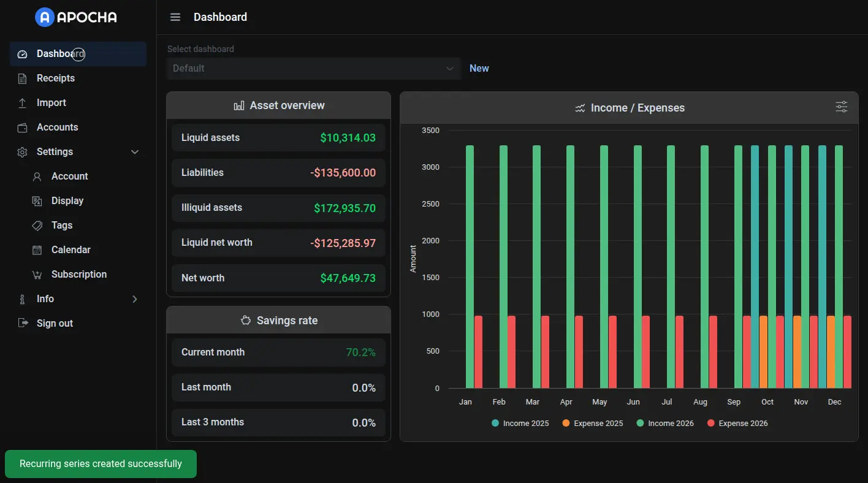Screen dimensions: 868x483
Task: Click the hamburger menu icon
Action: [x=175, y=17]
